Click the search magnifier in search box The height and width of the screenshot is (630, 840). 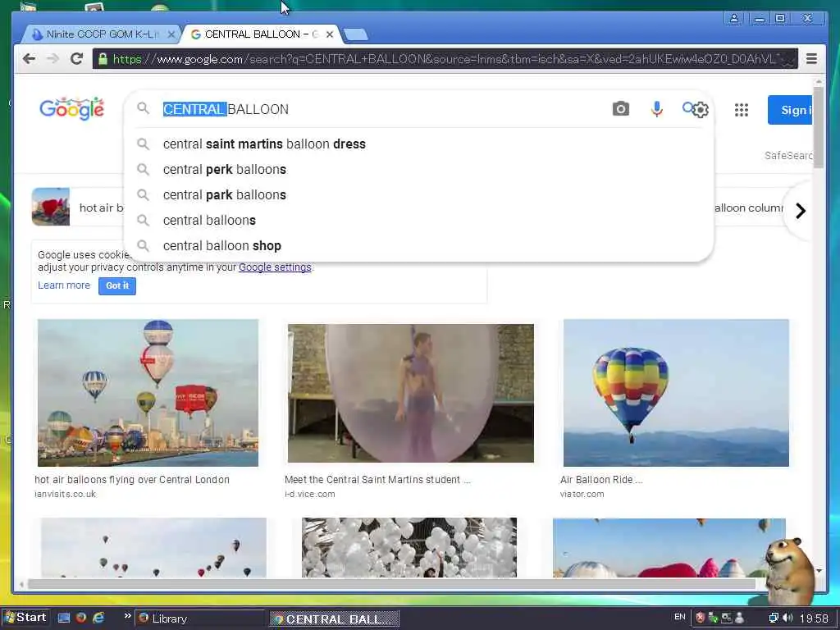[x=143, y=109]
